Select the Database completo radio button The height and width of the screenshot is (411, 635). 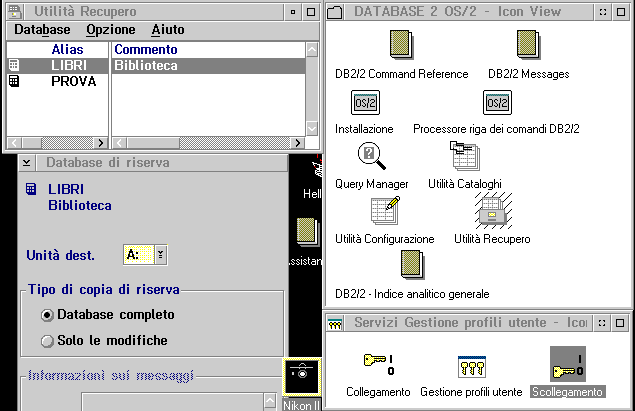coord(47,315)
